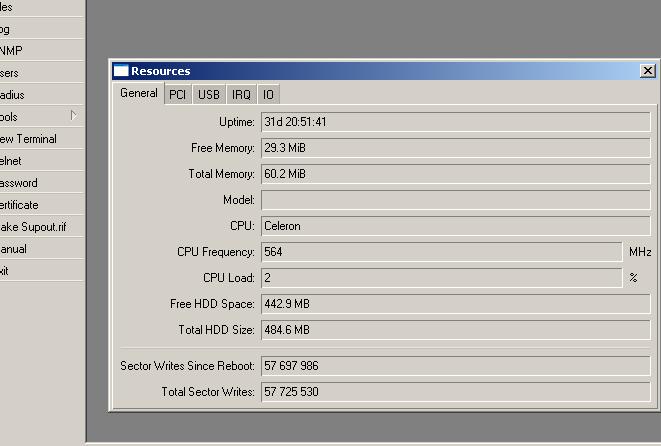Click the CPU field showing Celeron
This screenshot has width=661, height=446.
click(456, 226)
